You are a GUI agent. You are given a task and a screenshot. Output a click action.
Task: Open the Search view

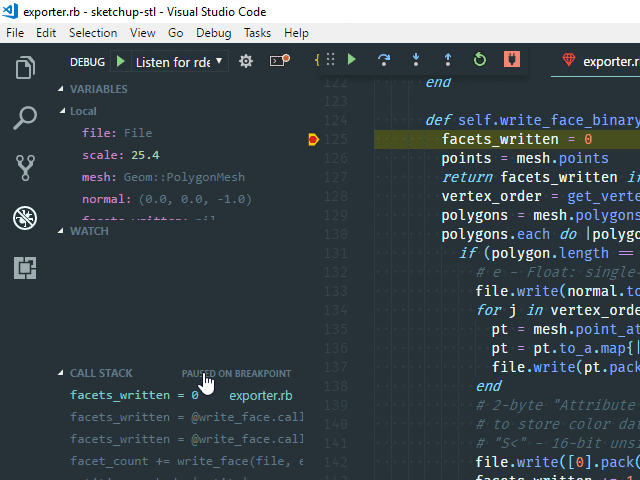[25, 118]
